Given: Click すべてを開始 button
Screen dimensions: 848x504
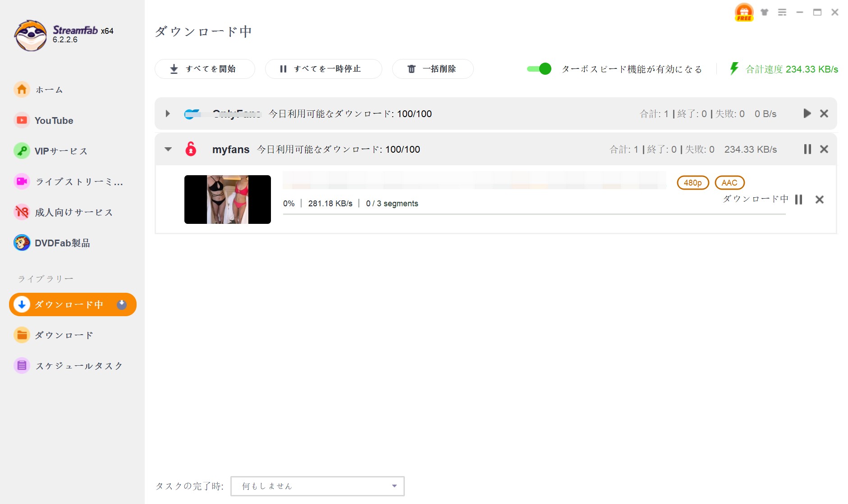Looking at the screenshot, I should point(205,69).
